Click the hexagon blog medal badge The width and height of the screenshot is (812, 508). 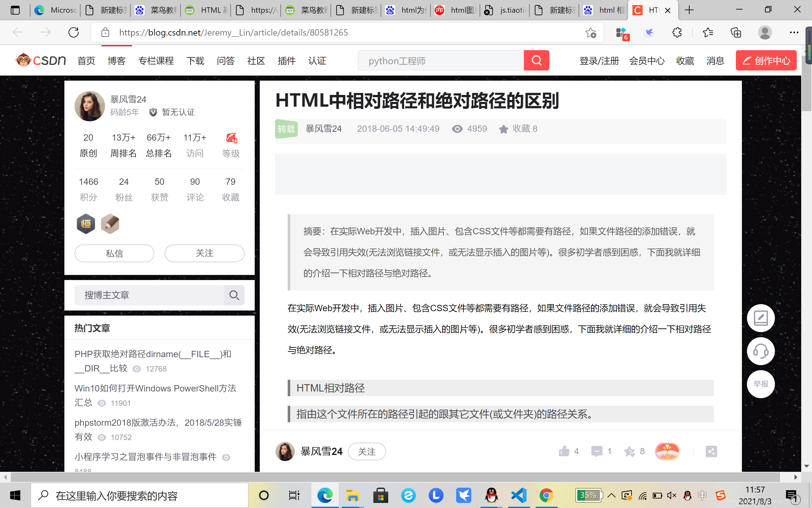(x=86, y=224)
